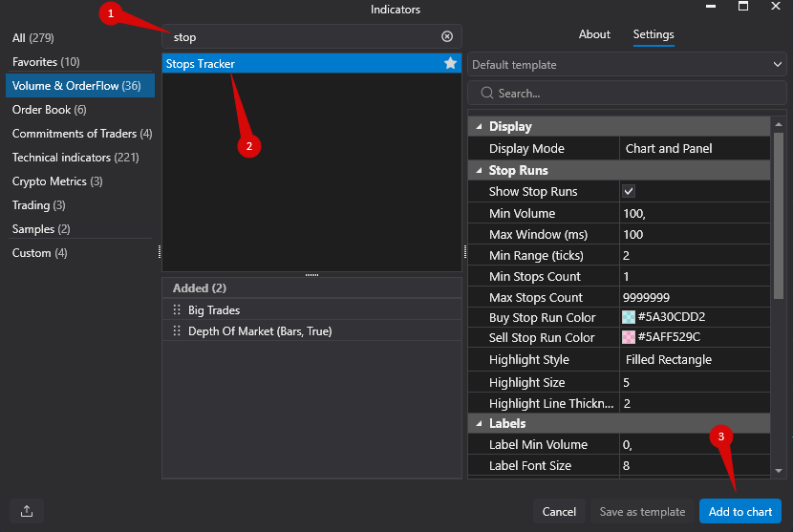Collapse the Display section

(479, 126)
